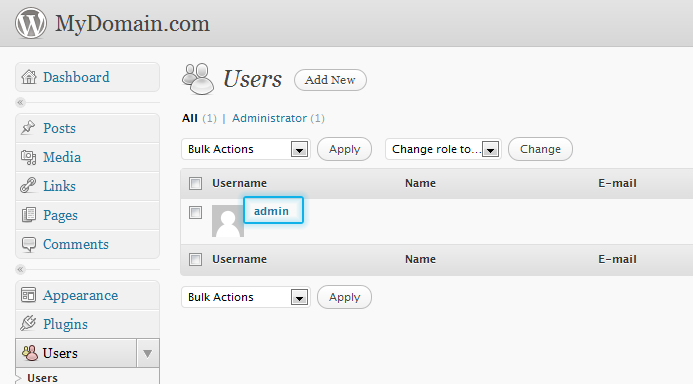693x384 pixels.
Task: Open the Dashboard menu item
Action: point(88,77)
